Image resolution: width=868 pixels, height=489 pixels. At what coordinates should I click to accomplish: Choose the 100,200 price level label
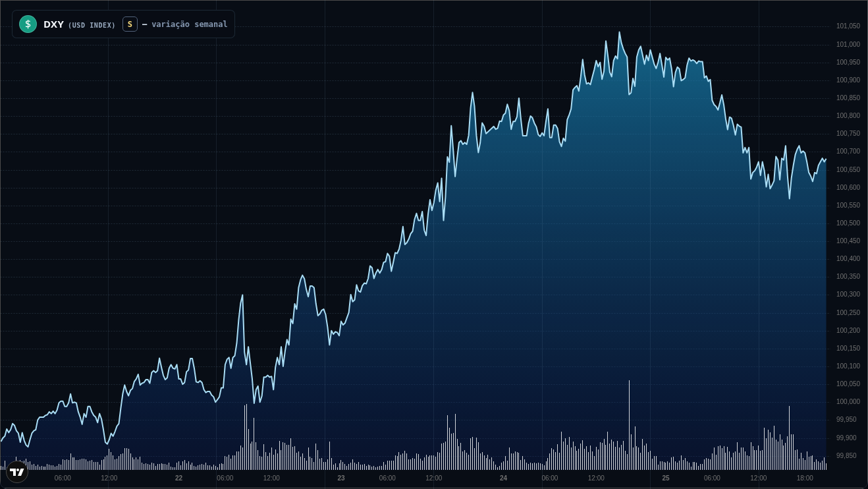848,330
